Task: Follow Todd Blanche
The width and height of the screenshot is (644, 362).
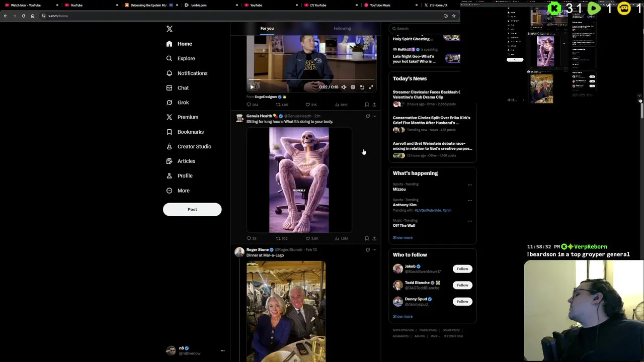Action: (x=462, y=285)
